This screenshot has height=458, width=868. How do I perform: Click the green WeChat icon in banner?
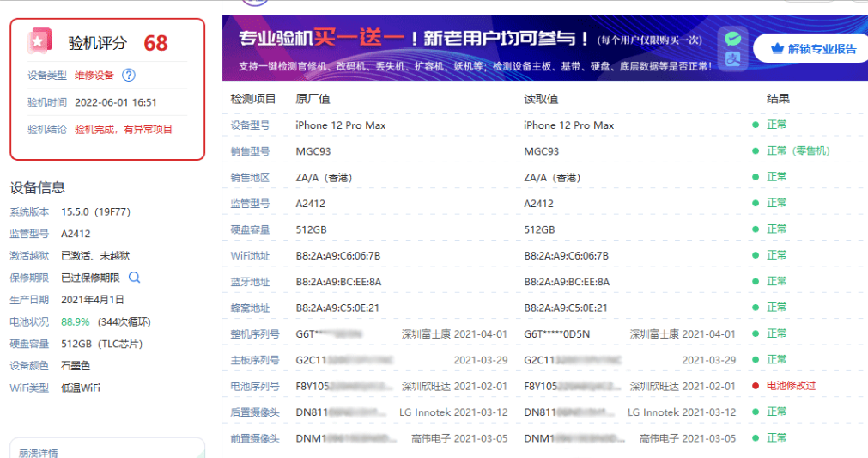(x=733, y=39)
